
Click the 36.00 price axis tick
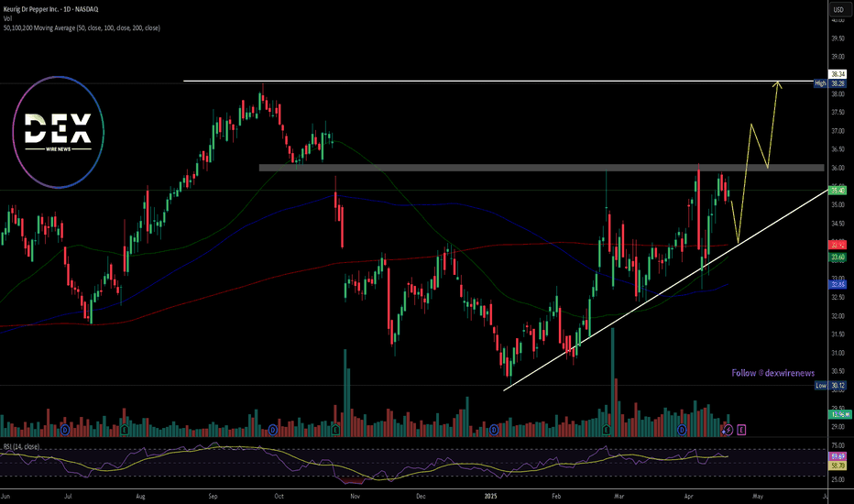pos(838,168)
